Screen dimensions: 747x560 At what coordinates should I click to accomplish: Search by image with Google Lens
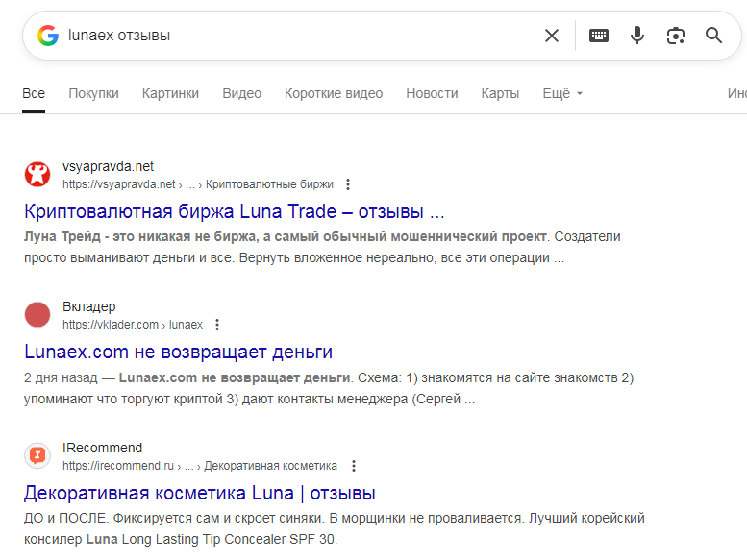click(676, 36)
